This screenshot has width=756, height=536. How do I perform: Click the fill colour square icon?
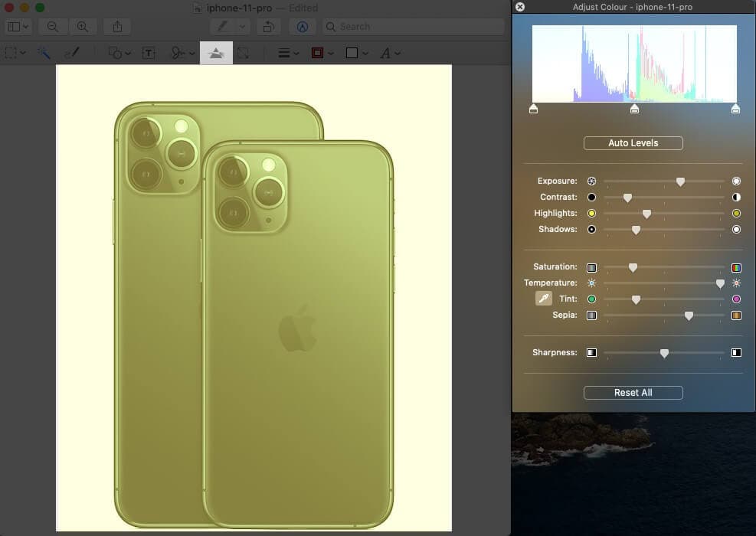coord(352,53)
